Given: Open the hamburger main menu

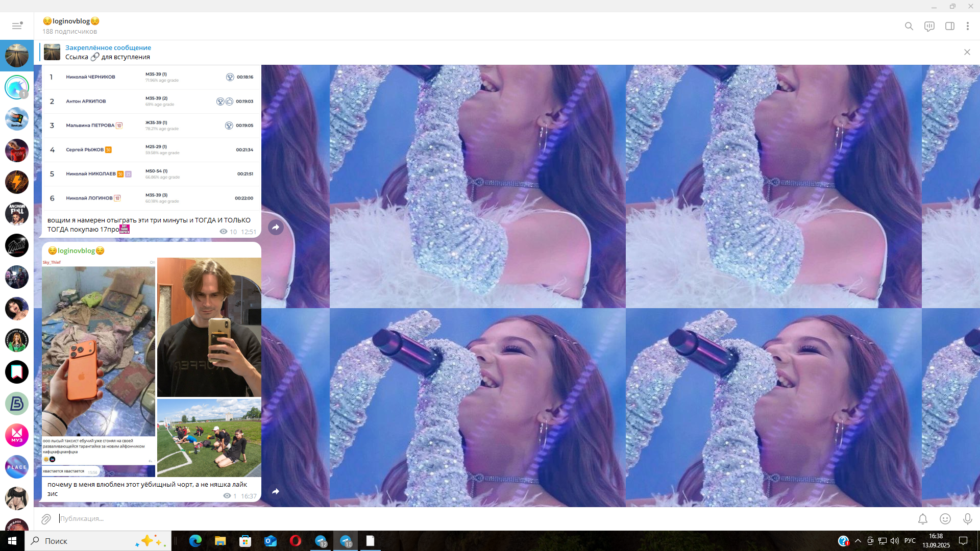Looking at the screenshot, I should [17, 26].
